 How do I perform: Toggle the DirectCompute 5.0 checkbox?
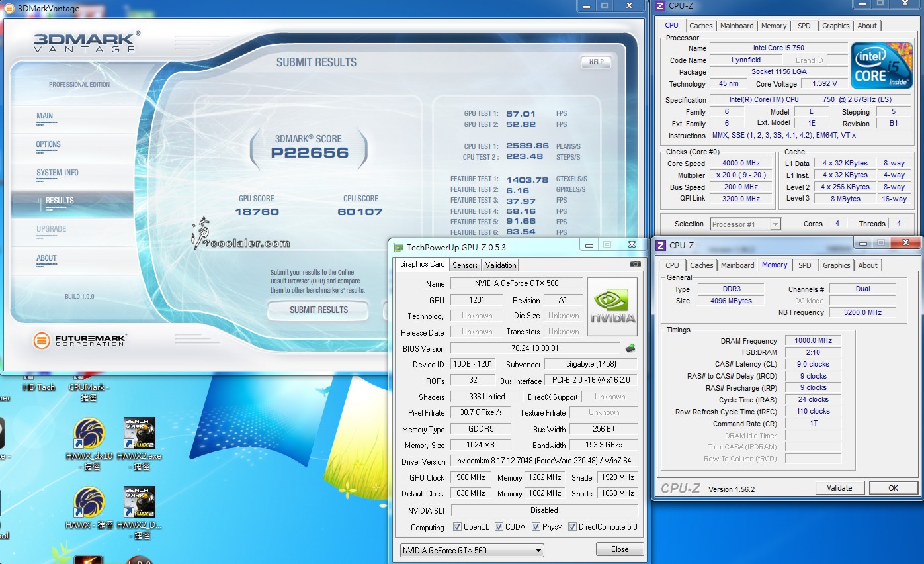coord(572,527)
